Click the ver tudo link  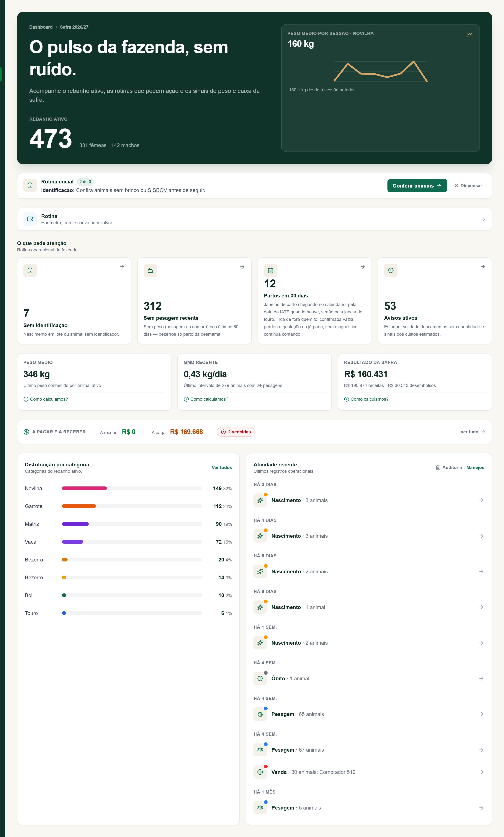(x=473, y=432)
